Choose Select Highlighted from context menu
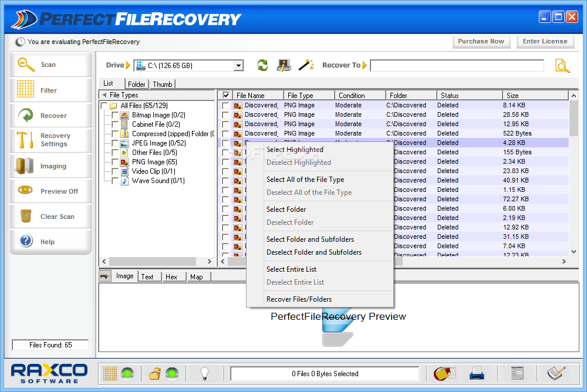587x392 pixels. (x=295, y=150)
